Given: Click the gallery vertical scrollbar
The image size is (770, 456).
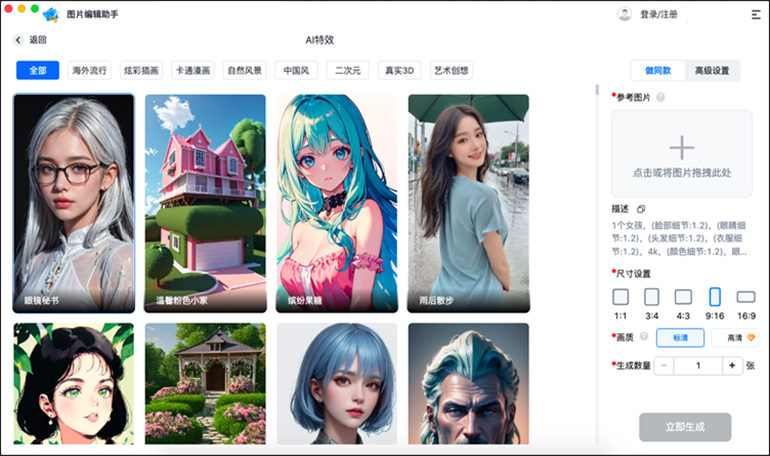Looking at the screenshot, I should click(597, 90).
